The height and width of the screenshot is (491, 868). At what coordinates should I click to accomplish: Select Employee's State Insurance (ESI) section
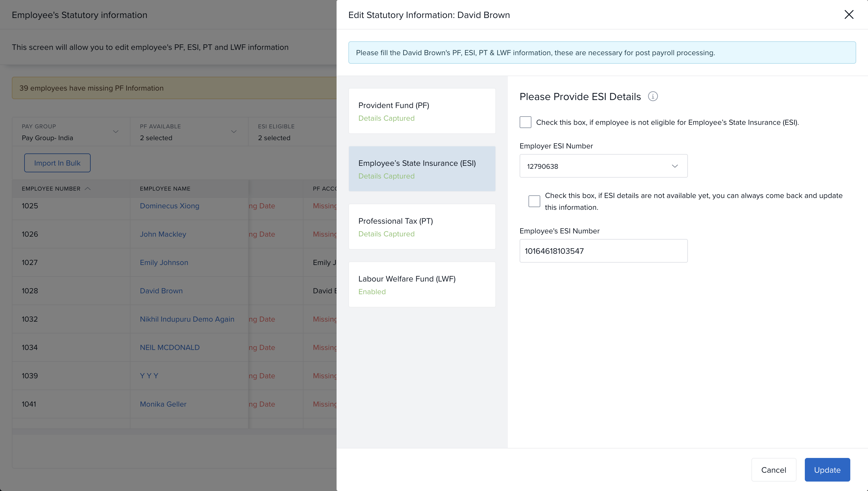click(x=422, y=169)
